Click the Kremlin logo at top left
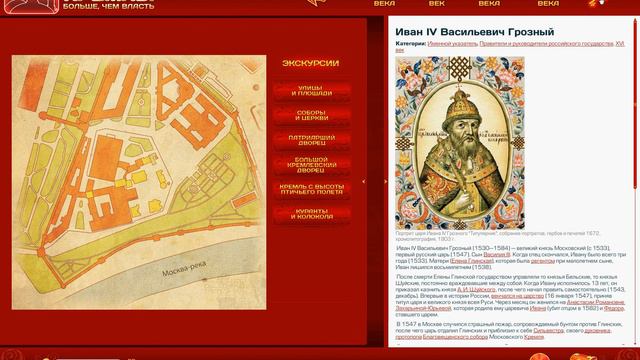This screenshot has height=360, width=640. (31, 7)
